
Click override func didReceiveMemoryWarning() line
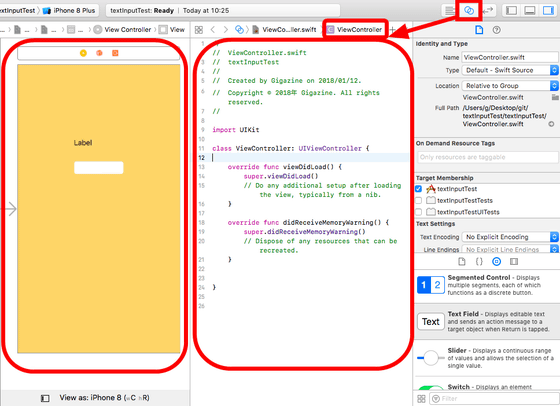(308, 222)
